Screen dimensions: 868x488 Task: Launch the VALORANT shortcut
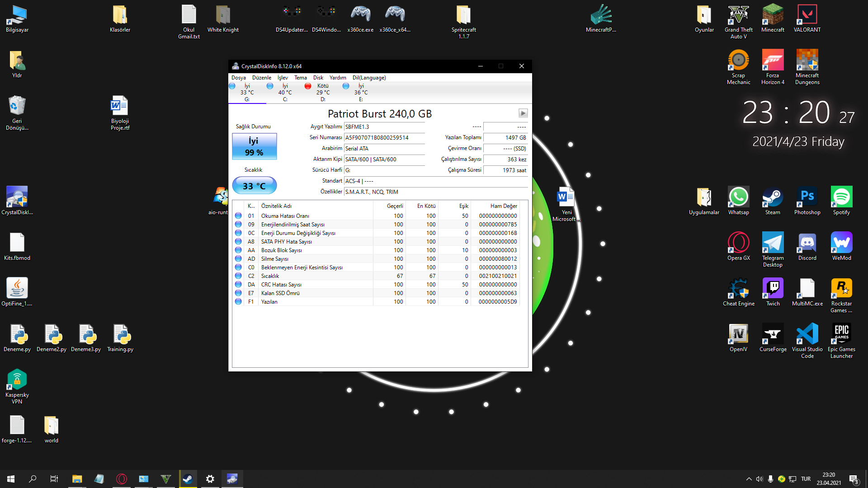[x=807, y=19]
